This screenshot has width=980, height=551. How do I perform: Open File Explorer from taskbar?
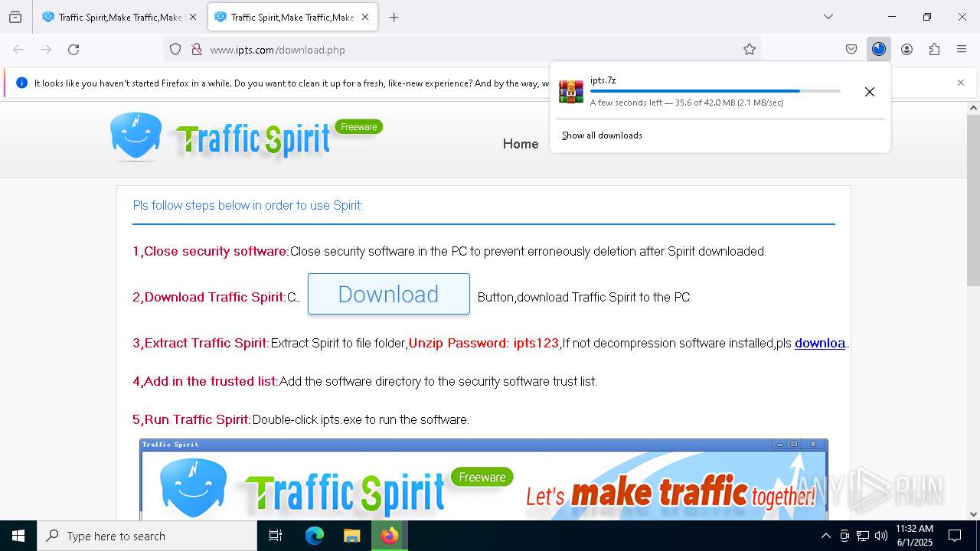(x=351, y=536)
